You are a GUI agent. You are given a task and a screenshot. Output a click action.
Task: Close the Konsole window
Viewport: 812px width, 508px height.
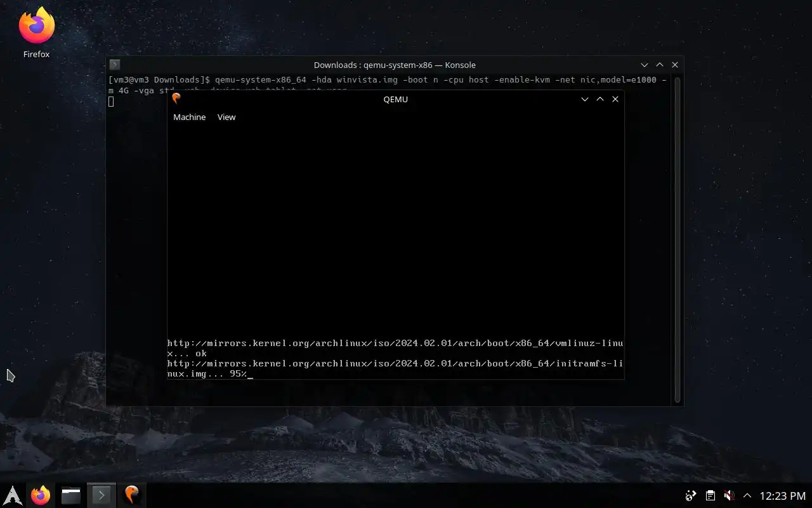click(x=675, y=65)
